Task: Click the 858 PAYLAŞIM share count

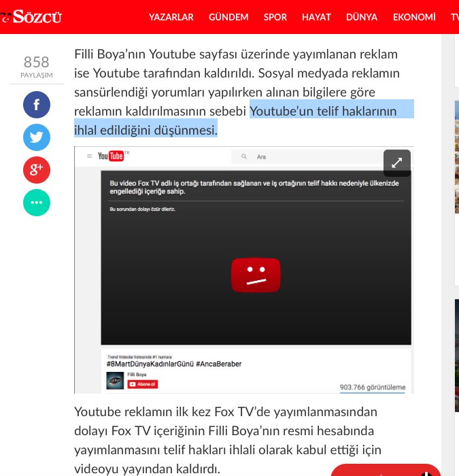Action: (37, 67)
